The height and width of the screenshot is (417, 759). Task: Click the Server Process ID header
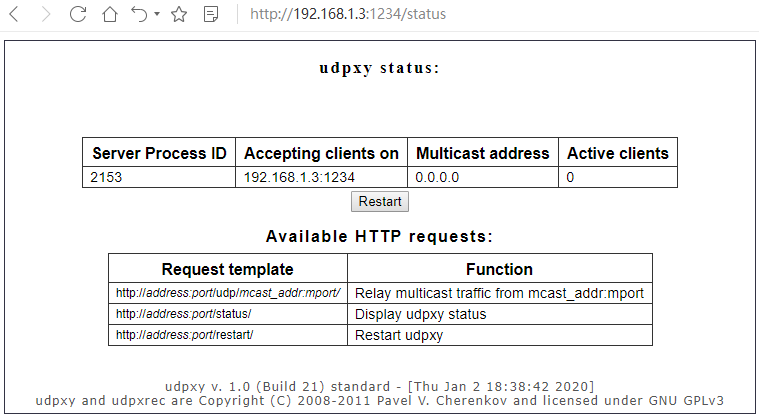click(159, 153)
